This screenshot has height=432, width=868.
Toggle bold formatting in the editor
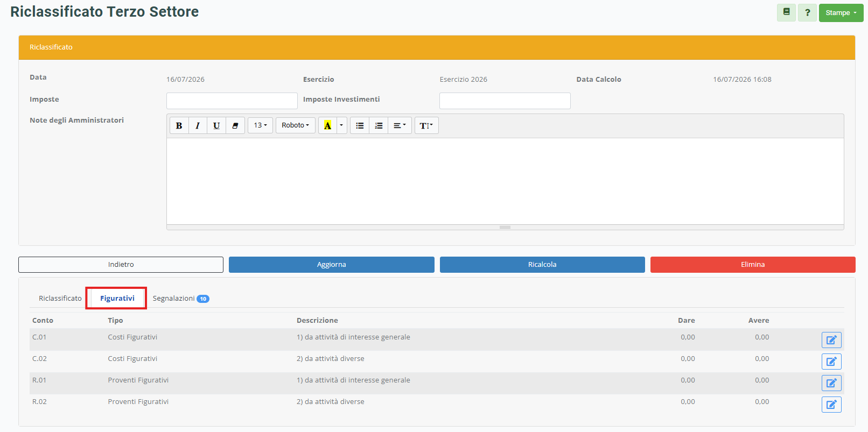click(x=179, y=125)
